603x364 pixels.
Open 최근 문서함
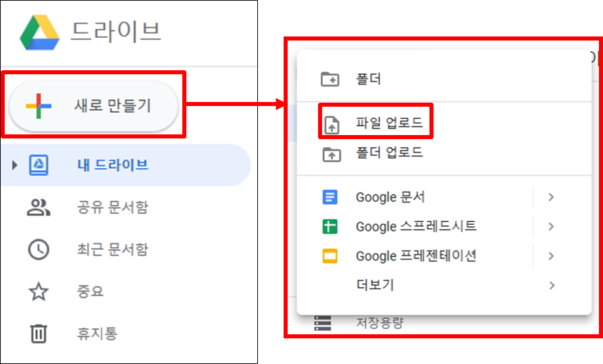tap(113, 249)
